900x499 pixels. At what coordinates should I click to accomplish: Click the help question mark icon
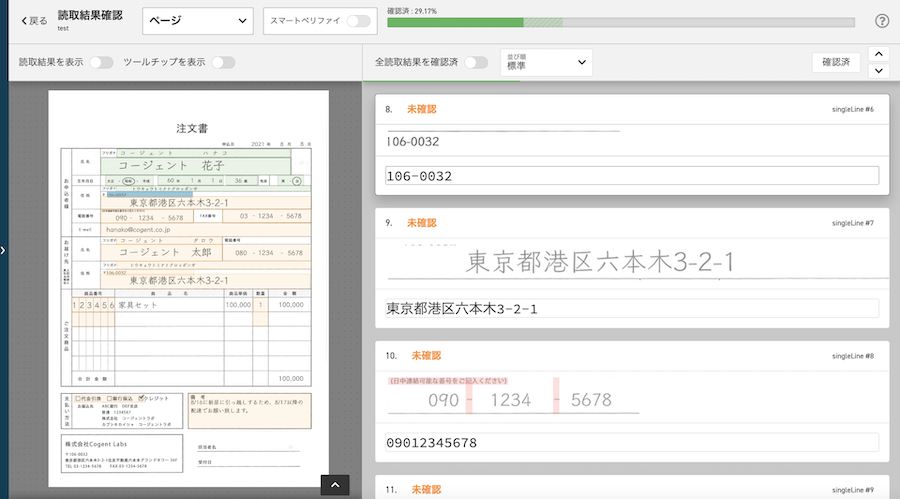pos(882,21)
